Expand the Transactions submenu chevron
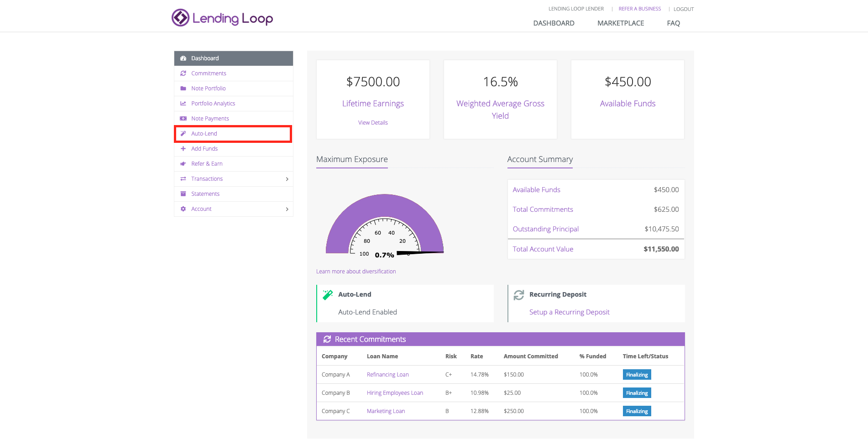Screen dimensions: 868x445 point(287,179)
